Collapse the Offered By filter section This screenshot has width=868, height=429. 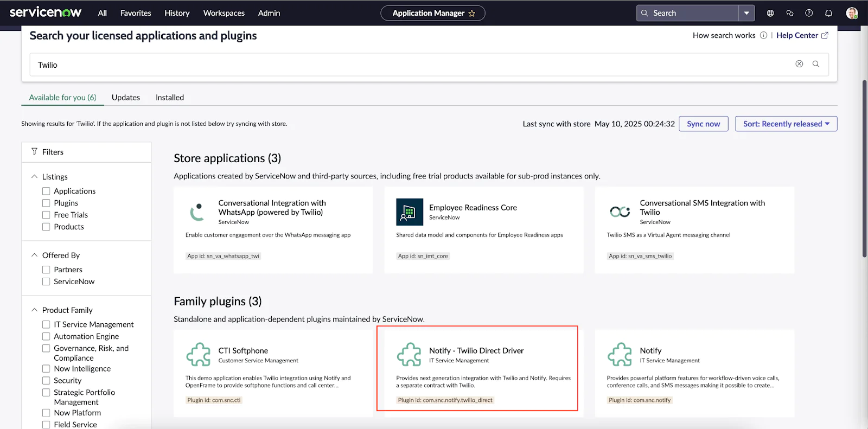[35, 255]
